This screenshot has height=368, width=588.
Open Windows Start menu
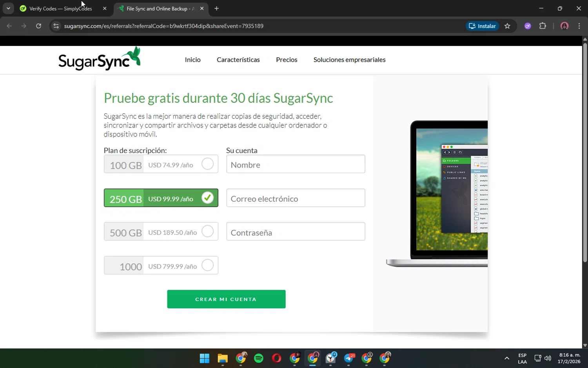205,358
